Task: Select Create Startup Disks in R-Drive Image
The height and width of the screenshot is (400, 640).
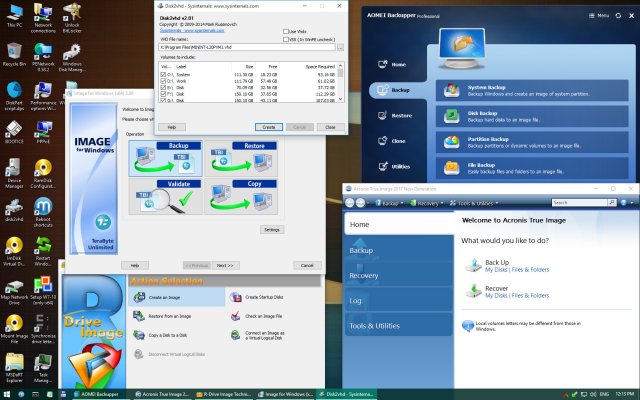Action: (256, 297)
